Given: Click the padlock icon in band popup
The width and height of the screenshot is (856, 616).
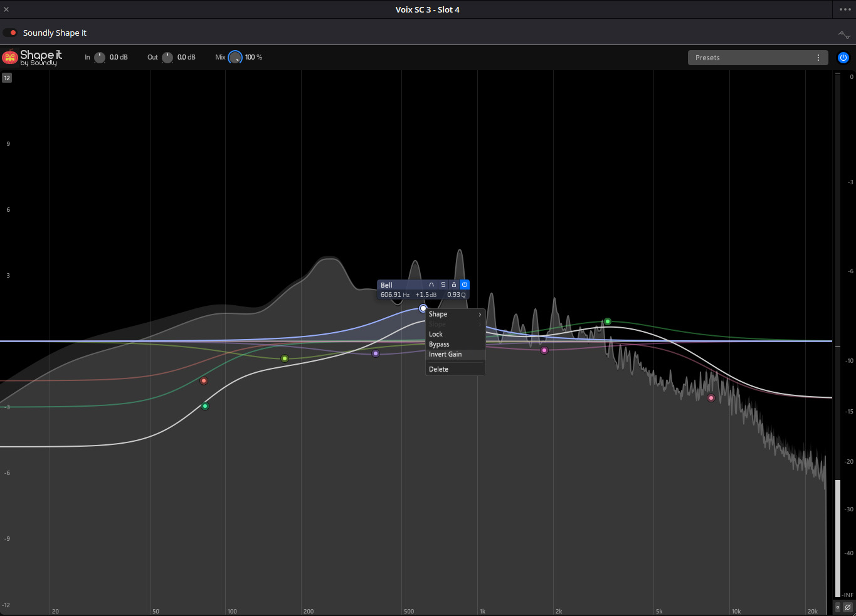Looking at the screenshot, I should pos(454,285).
